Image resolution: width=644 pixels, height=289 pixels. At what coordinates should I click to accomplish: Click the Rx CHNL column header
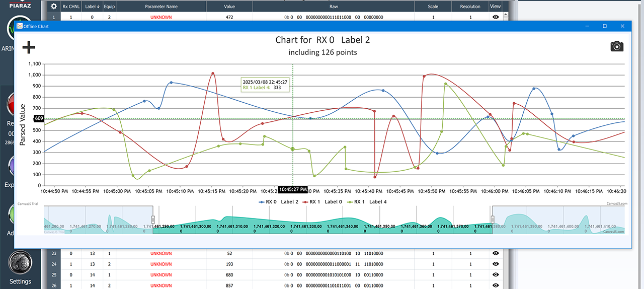pyautogui.click(x=70, y=7)
